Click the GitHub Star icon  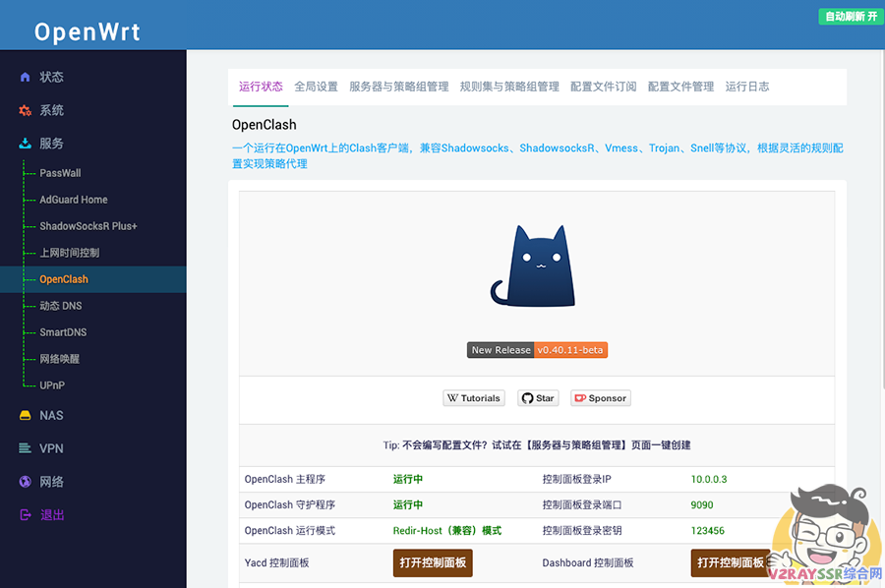tap(525, 398)
